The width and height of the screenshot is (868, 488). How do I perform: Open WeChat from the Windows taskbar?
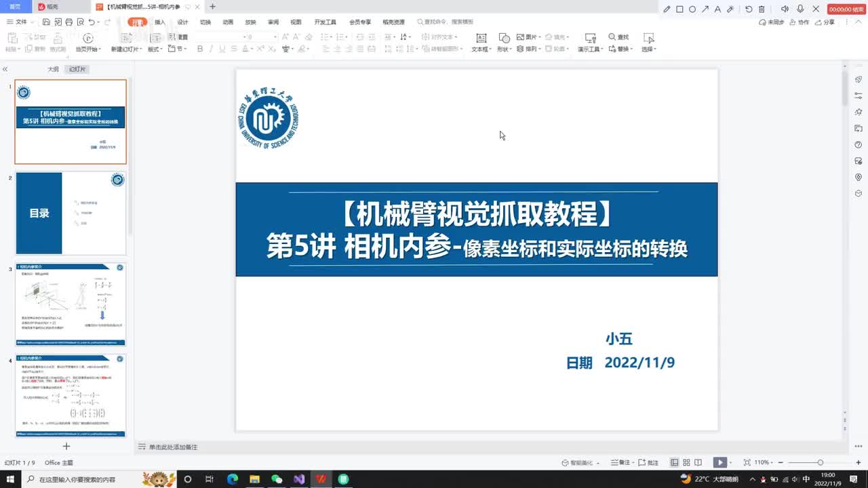point(277,479)
